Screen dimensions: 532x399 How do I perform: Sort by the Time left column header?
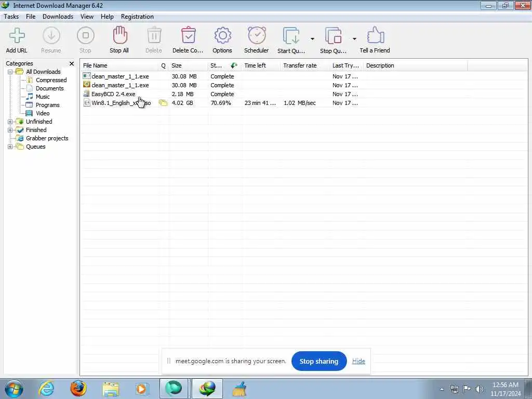pos(261,65)
